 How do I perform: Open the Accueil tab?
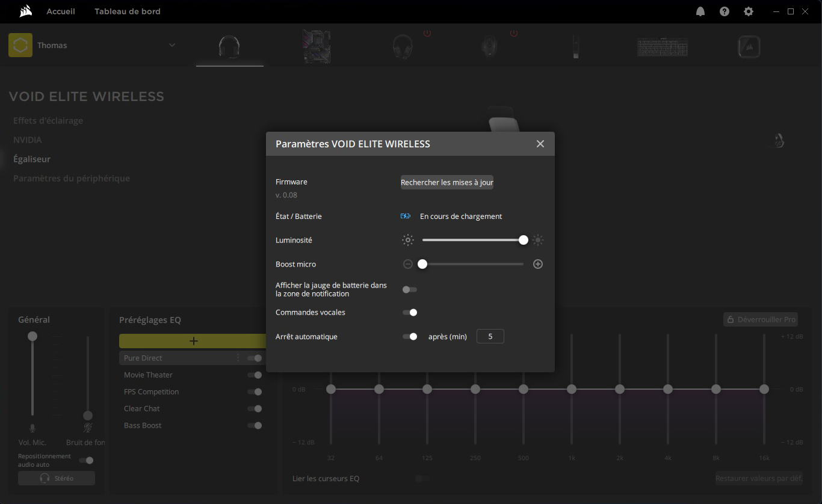pyautogui.click(x=61, y=11)
